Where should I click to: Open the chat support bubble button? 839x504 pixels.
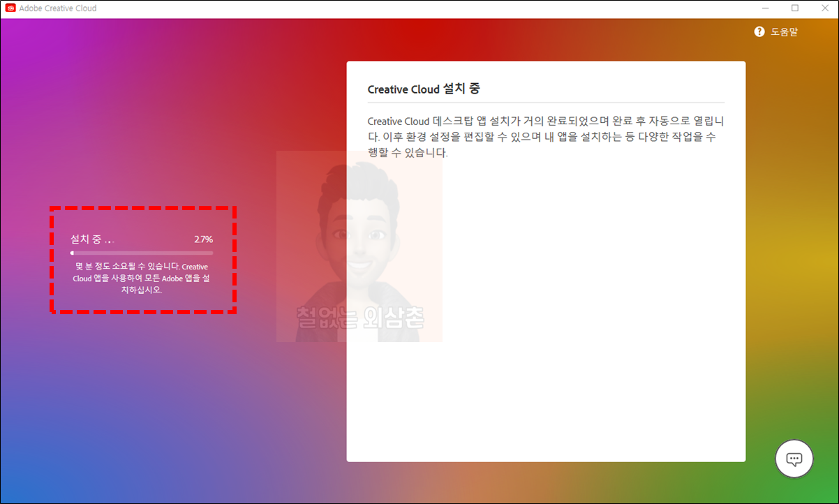point(794,459)
